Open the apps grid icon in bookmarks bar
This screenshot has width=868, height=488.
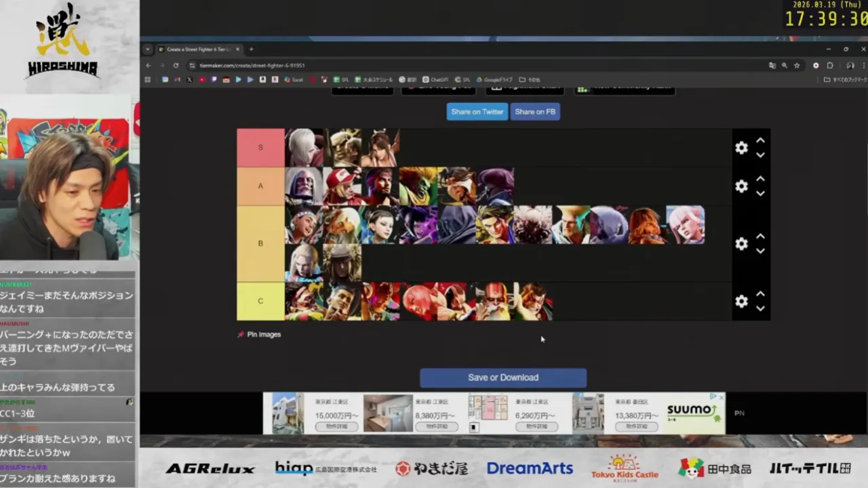[x=148, y=80]
